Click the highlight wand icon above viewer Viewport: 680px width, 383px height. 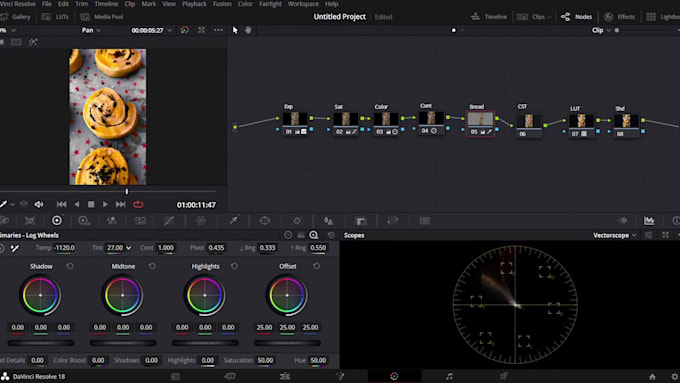[x=33, y=42]
